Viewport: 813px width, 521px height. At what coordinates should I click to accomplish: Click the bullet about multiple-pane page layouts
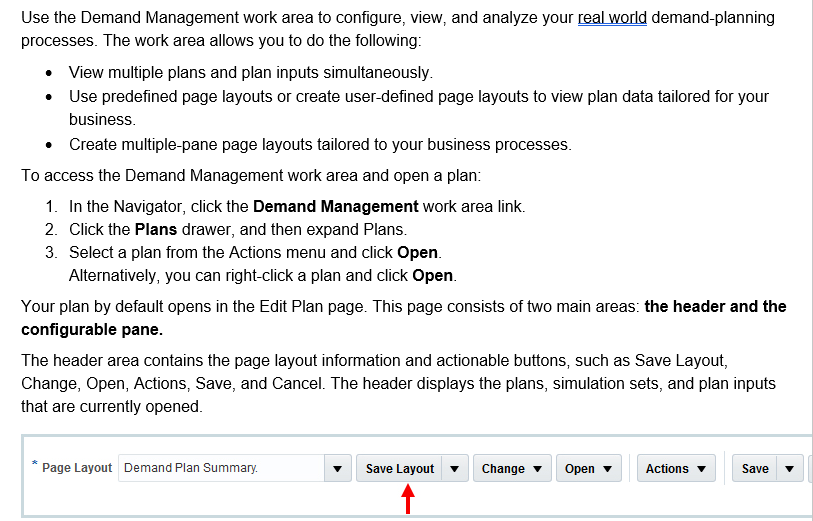tap(320, 144)
